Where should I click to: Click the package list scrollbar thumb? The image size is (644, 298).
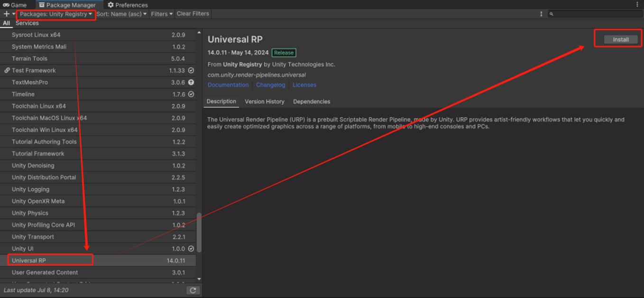(x=199, y=232)
